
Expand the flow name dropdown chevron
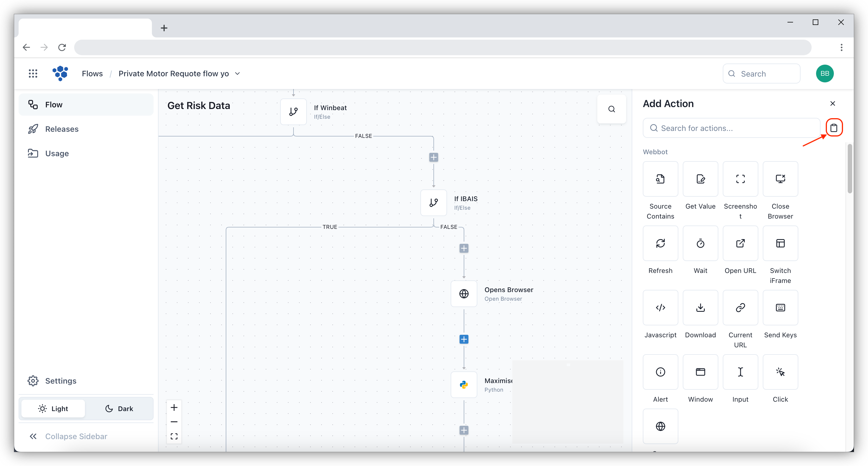click(x=238, y=74)
